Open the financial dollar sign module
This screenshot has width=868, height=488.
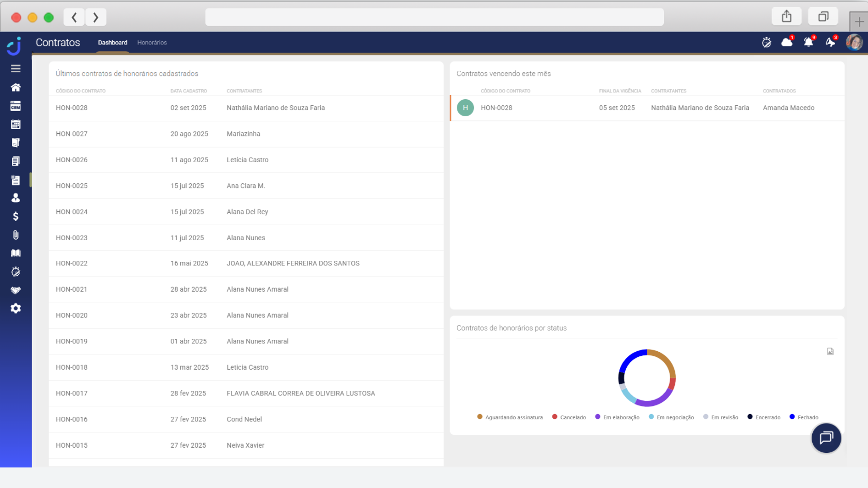[16, 216]
